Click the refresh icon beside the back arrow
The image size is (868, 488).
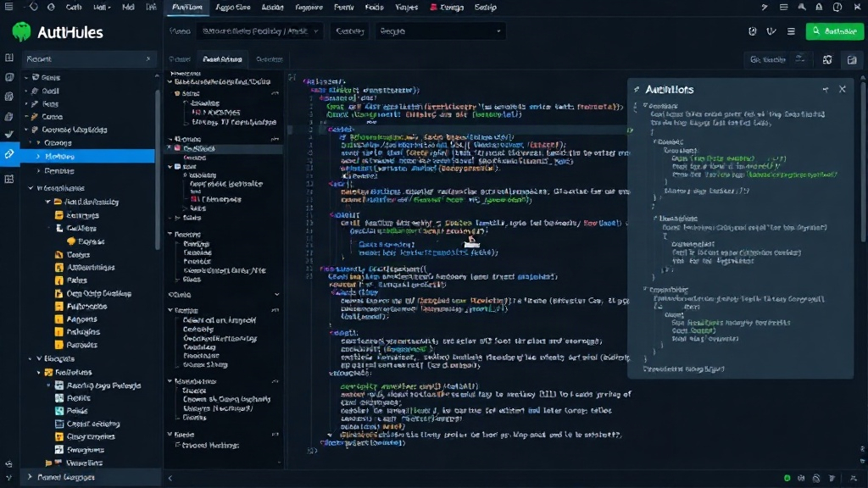(x=51, y=7)
